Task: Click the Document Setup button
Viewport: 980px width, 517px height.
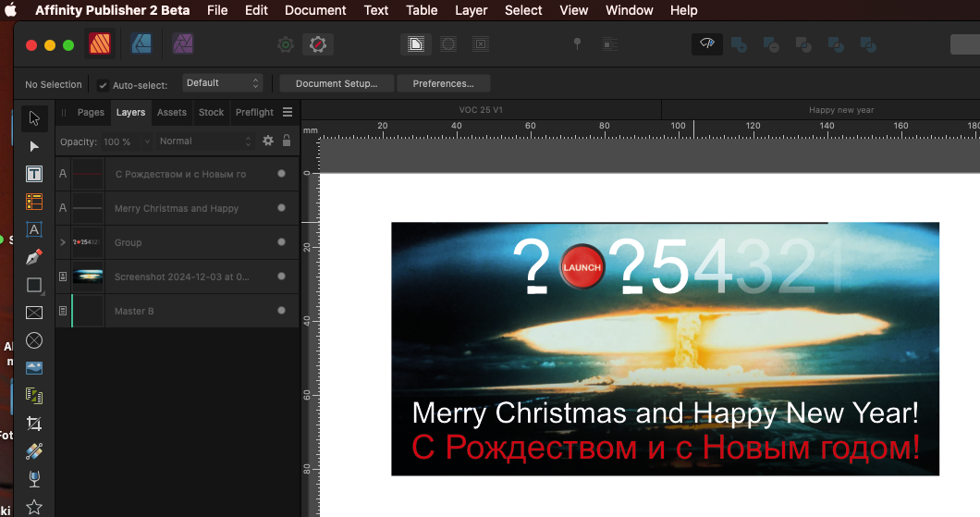Action: 336,83
